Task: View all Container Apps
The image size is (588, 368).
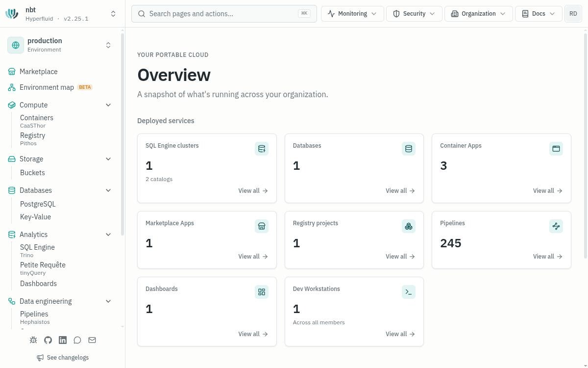Action: click(x=548, y=191)
